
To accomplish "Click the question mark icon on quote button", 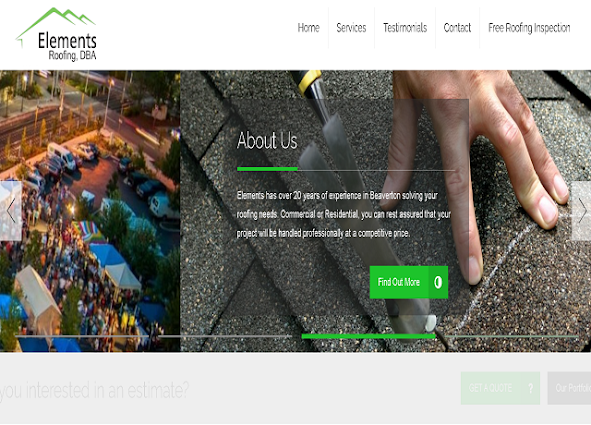I will (x=530, y=388).
